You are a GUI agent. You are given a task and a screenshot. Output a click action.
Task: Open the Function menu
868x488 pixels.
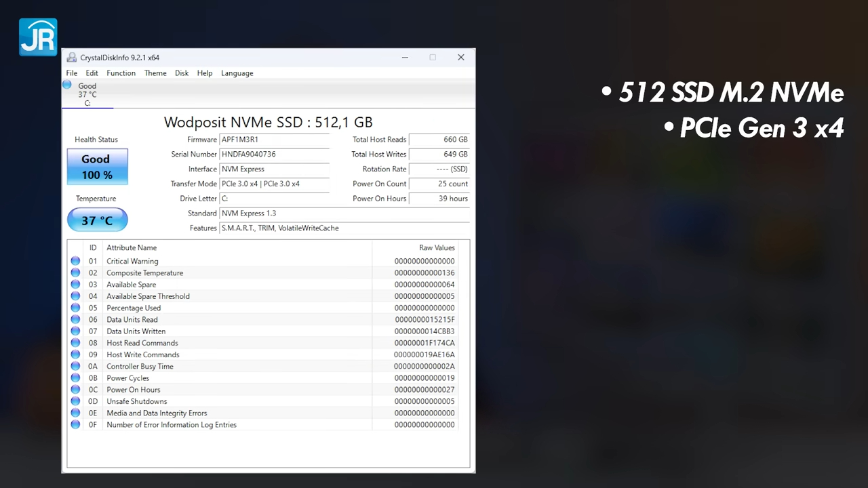[121, 73]
